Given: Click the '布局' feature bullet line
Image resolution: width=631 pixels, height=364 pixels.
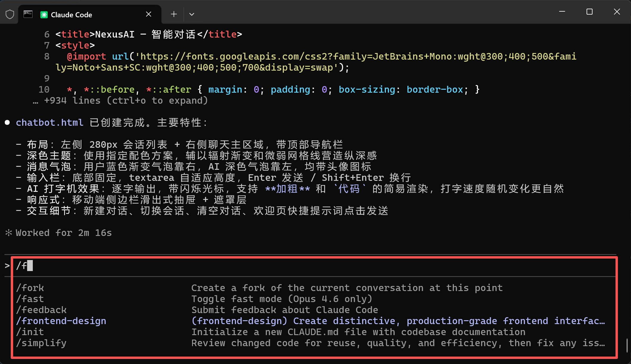Looking at the screenshot, I should click(x=180, y=144).
